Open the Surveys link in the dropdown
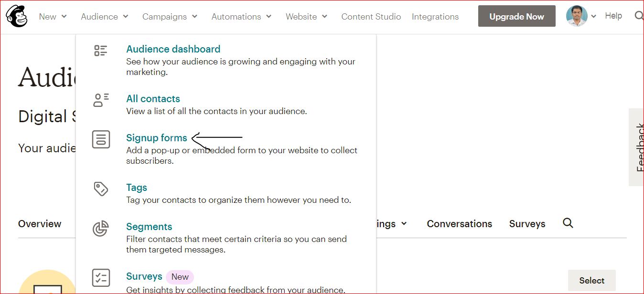 144,276
